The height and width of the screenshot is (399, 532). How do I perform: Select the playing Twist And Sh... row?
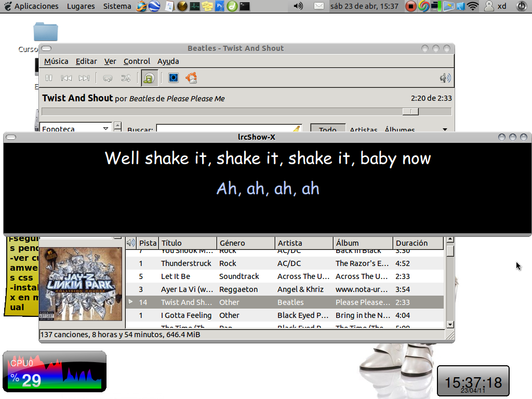click(285, 302)
